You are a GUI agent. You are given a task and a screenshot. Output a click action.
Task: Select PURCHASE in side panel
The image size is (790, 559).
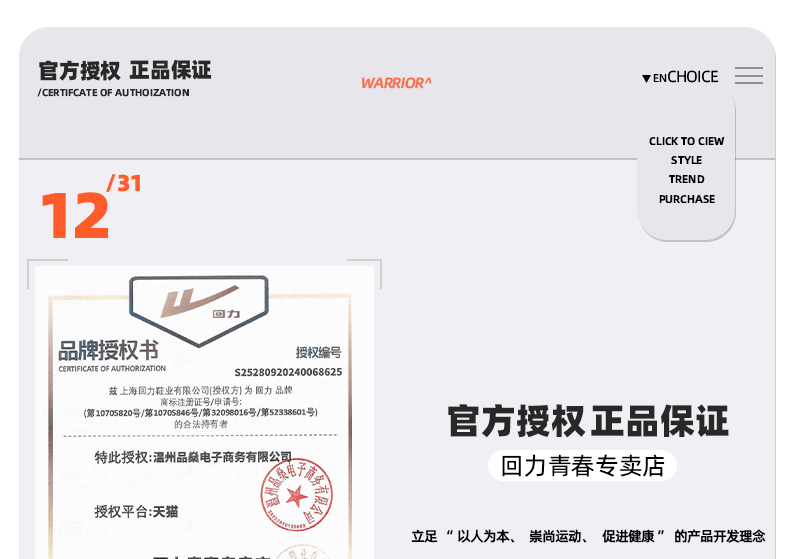[x=687, y=199]
